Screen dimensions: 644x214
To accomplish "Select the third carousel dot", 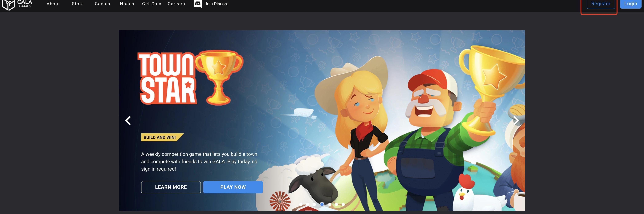I will tap(314, 204).
